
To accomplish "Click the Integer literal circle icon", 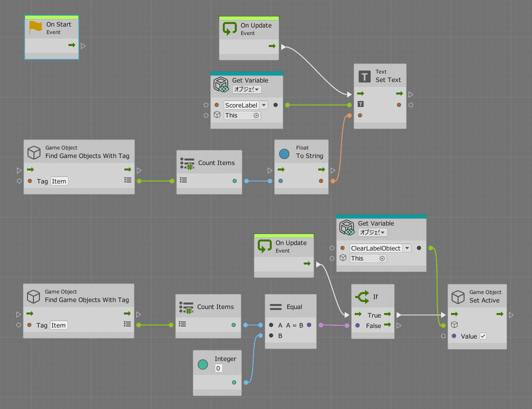I will coord(203,364).
